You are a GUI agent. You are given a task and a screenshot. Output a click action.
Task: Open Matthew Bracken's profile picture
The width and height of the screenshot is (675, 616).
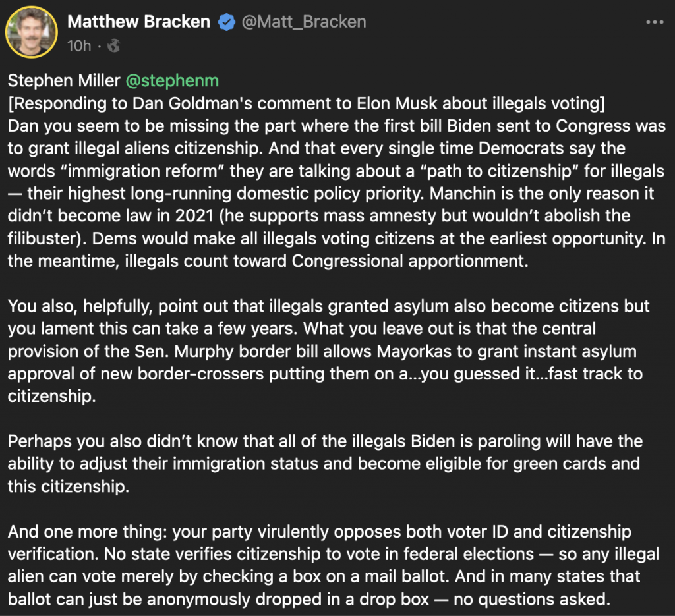pyautogui.click(x=32, y=32)
